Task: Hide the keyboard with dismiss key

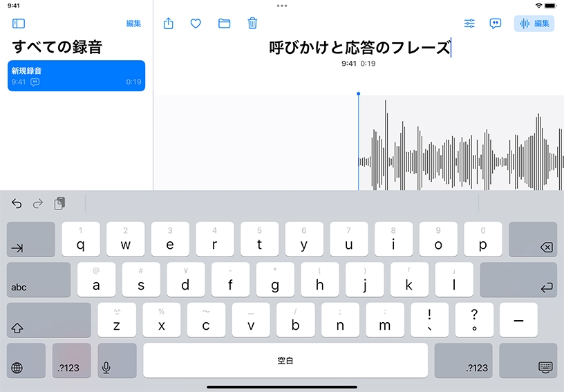Action: point(545,367)
